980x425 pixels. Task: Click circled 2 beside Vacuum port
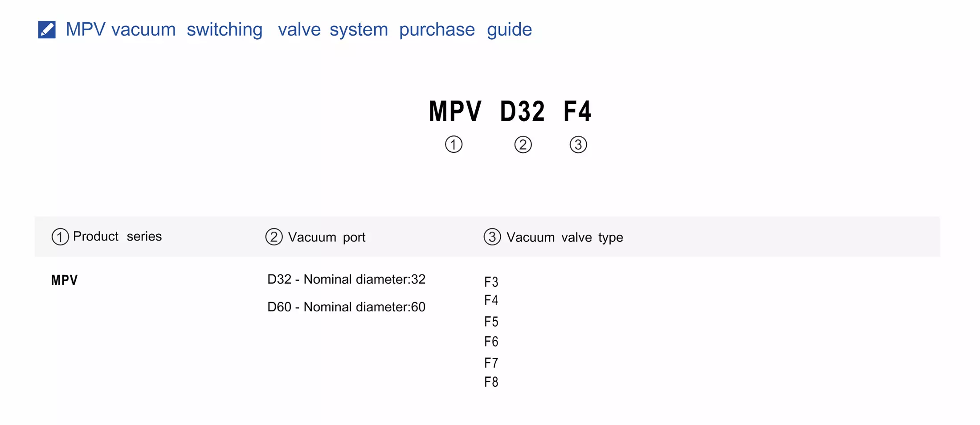274,237
